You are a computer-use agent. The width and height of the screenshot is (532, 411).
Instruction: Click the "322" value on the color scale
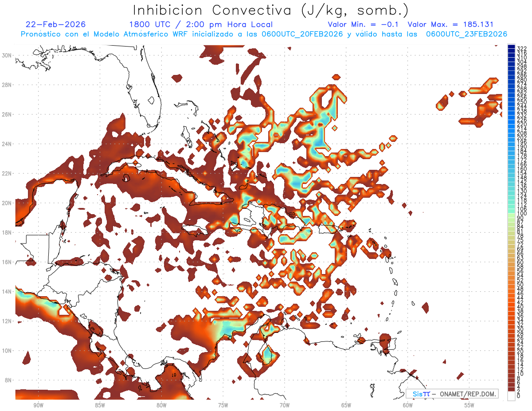[522, 48]
